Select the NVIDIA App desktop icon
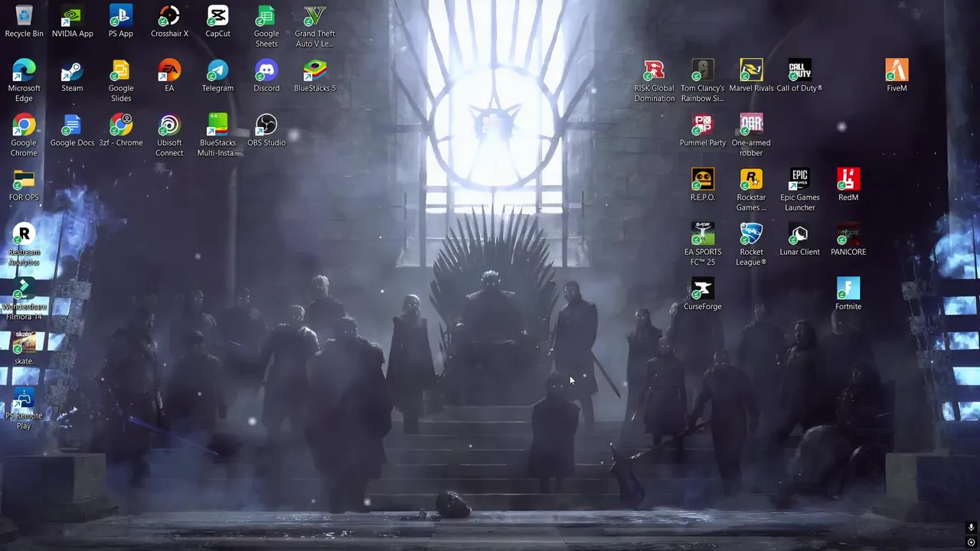Viewport: 980px width, 551px height. pos(72,15)
